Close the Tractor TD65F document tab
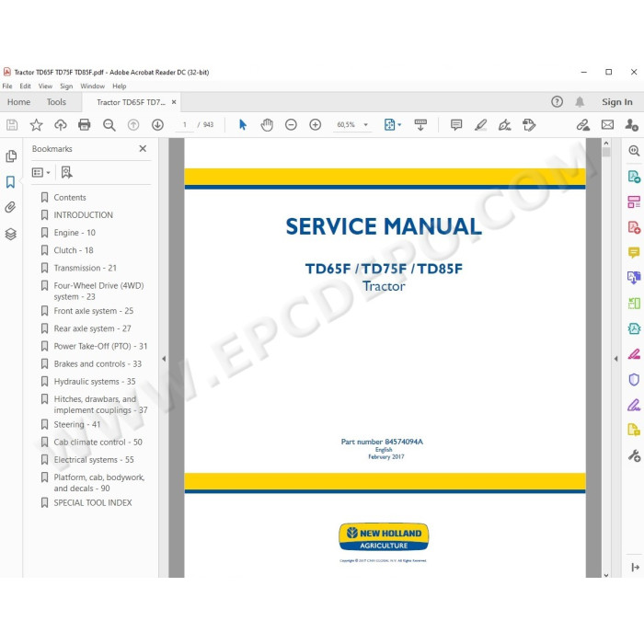The width and height of the screenshot is (644, 644). point(174,102)
